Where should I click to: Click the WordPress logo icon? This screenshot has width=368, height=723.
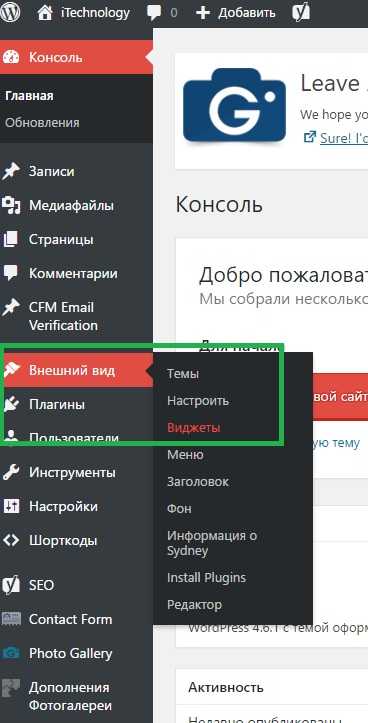coord(10,13)
